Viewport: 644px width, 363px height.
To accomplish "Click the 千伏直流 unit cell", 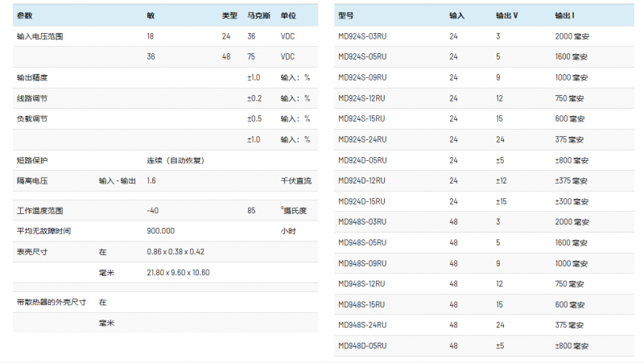I will pyautogui.click(x=296, y=180).
